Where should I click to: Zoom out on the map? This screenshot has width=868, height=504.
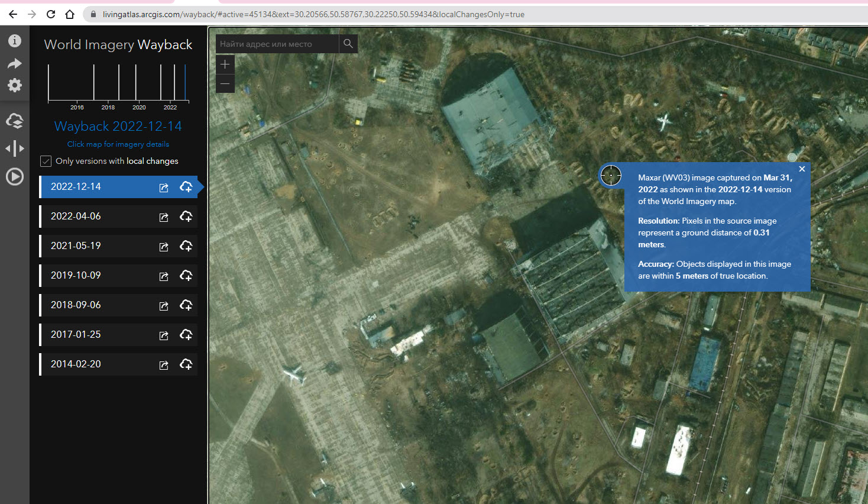(x=225, y=83)
